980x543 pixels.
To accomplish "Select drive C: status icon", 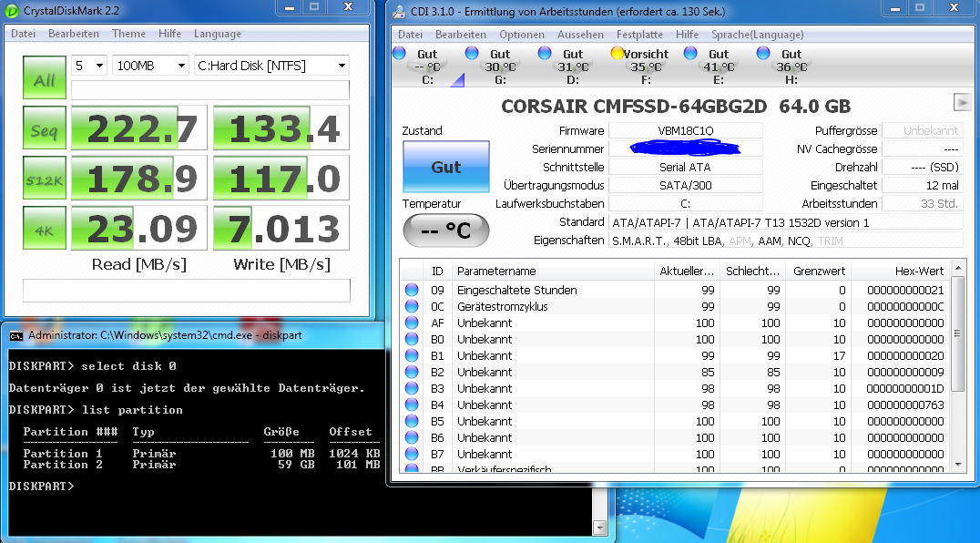I will coord(399,53).
